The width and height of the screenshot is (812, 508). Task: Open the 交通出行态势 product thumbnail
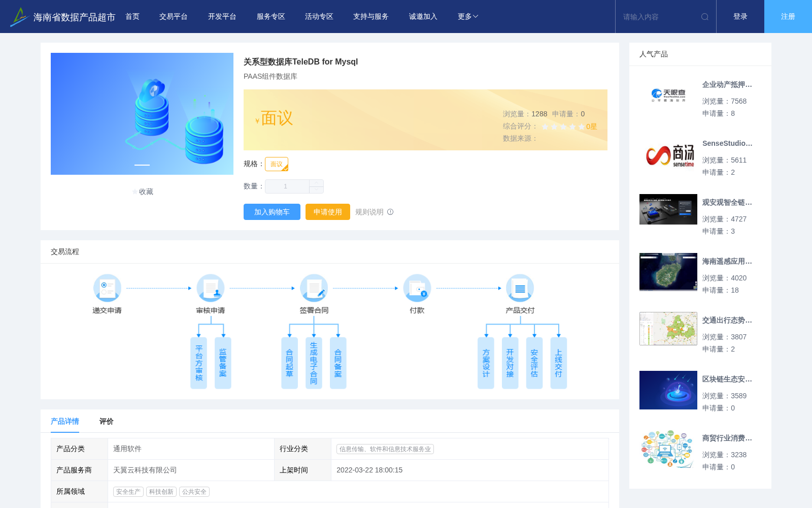click(668, 329)
